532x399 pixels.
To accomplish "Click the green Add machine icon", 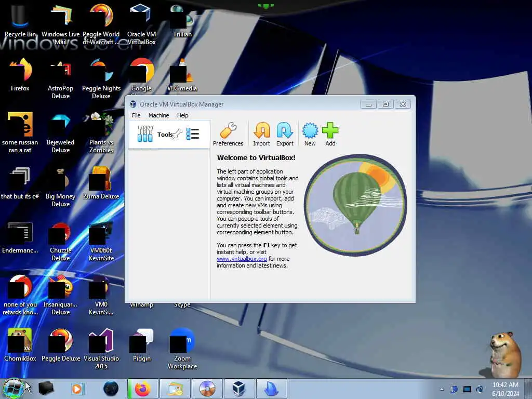I will pyautogui.click(x=330, y=134).
